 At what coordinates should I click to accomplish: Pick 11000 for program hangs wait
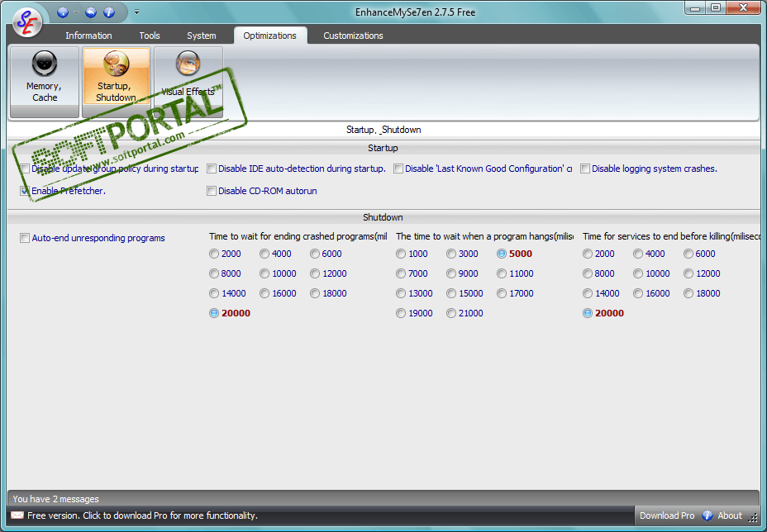[515, 273]
